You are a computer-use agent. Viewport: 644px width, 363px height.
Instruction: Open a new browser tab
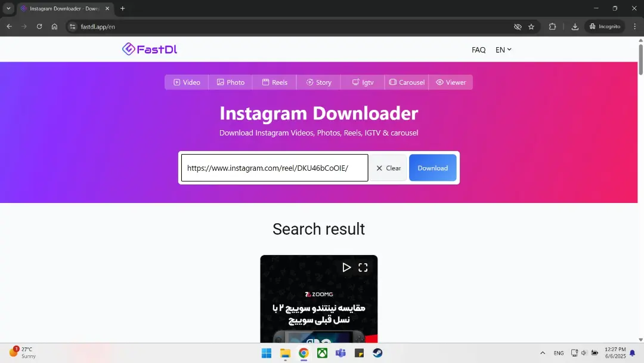click(x=122, y=8)
